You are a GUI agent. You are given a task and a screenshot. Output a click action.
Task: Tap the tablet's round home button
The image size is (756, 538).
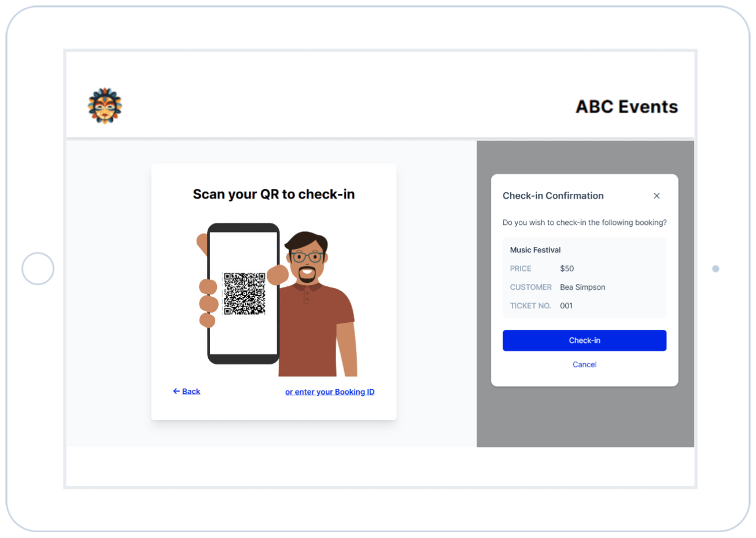[38, 268]
